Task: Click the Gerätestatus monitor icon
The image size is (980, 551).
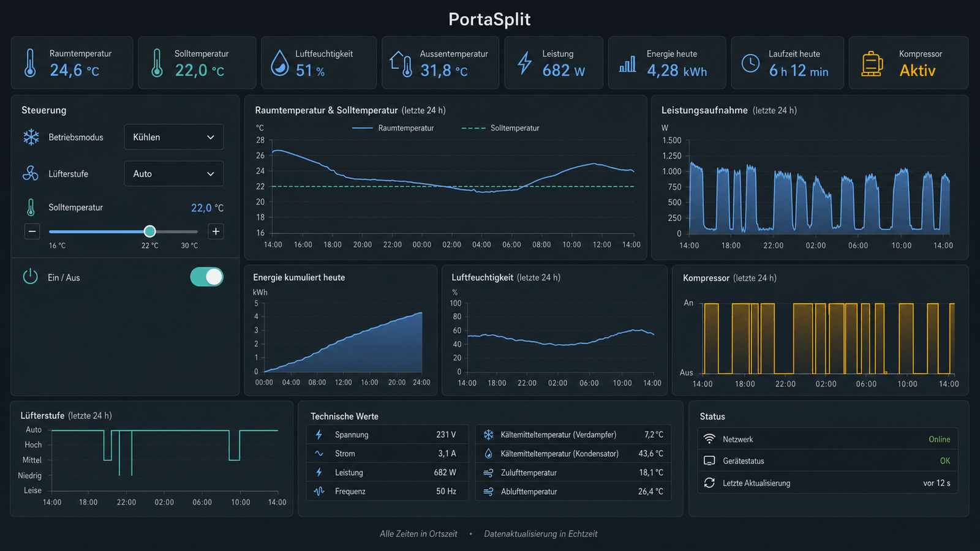Action: pyautogui.click(x=709, y=460)
